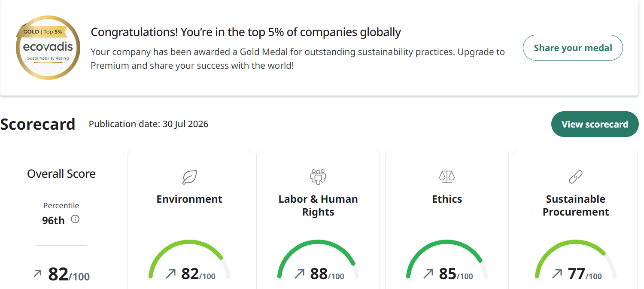
Task: Open the percentile info tooltip icon
Action: [75, 219]
